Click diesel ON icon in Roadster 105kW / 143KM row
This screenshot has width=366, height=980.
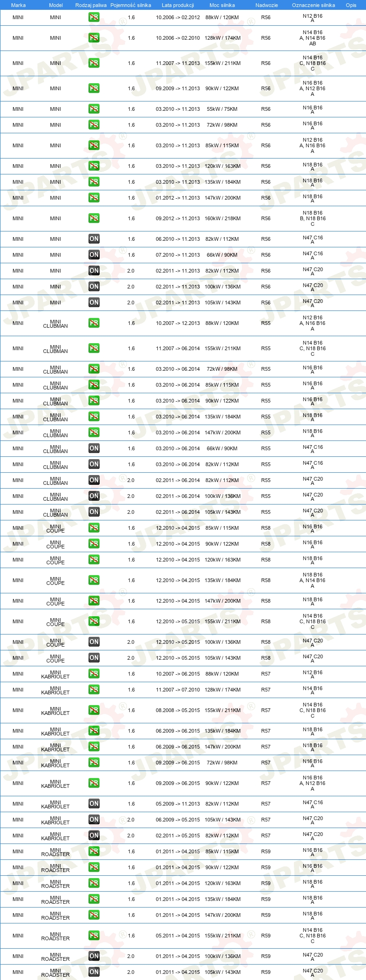coord(94,972)
